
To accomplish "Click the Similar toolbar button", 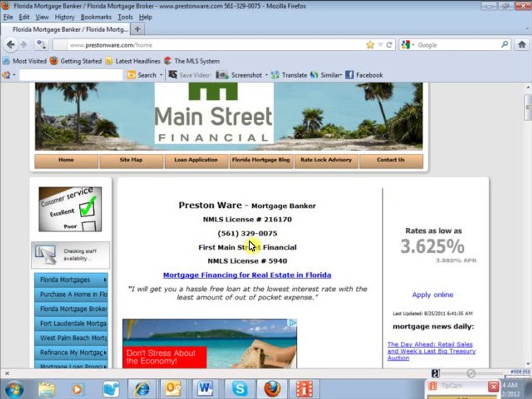I will coord(326,75).
